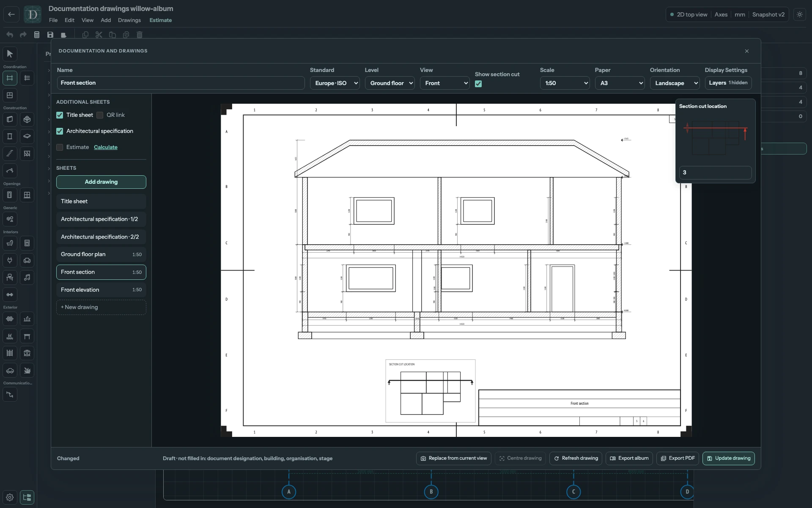Open the bathtub interiors tool

(x=10, y=243)
